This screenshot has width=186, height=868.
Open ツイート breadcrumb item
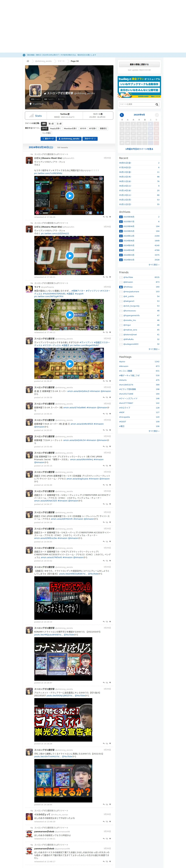coord(61,61)
